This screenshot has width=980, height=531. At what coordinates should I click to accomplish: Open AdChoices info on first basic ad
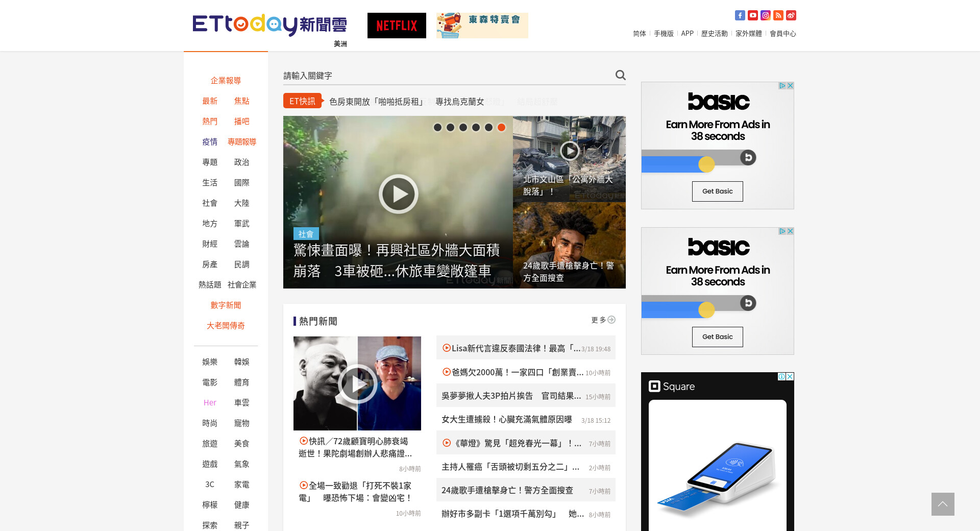point(782,86)
